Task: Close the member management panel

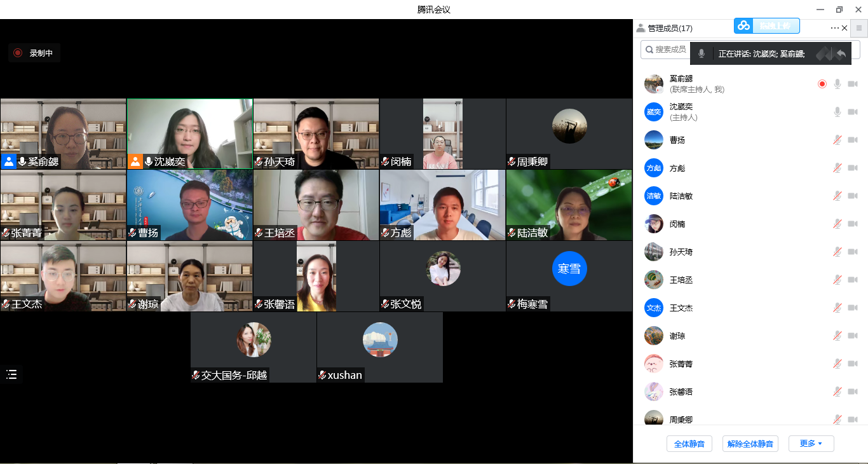Action: [844, 28]
